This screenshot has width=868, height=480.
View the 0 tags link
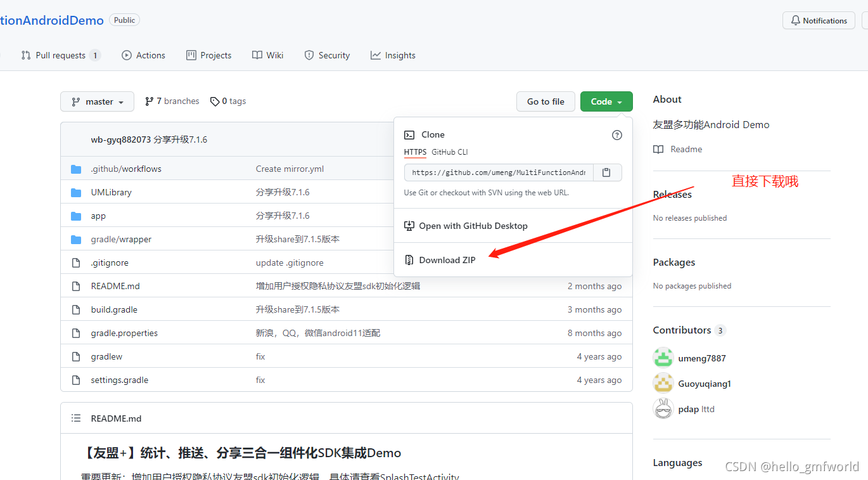(x=228, y=101)
